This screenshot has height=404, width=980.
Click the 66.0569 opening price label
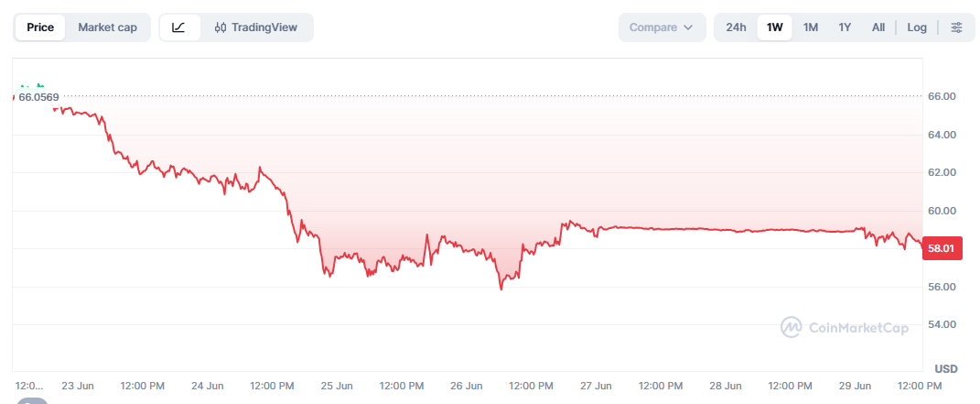pyautogui.click(x=38, y=97)
